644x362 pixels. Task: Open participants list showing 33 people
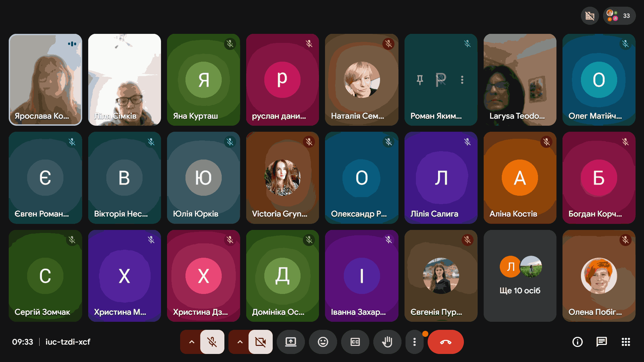pos(619,16)
